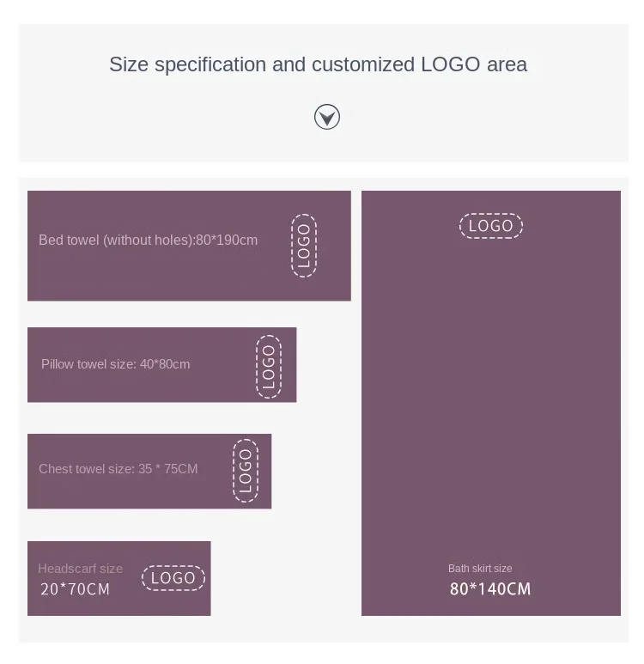Click the circled down-arrow icon

click(327, 117)
